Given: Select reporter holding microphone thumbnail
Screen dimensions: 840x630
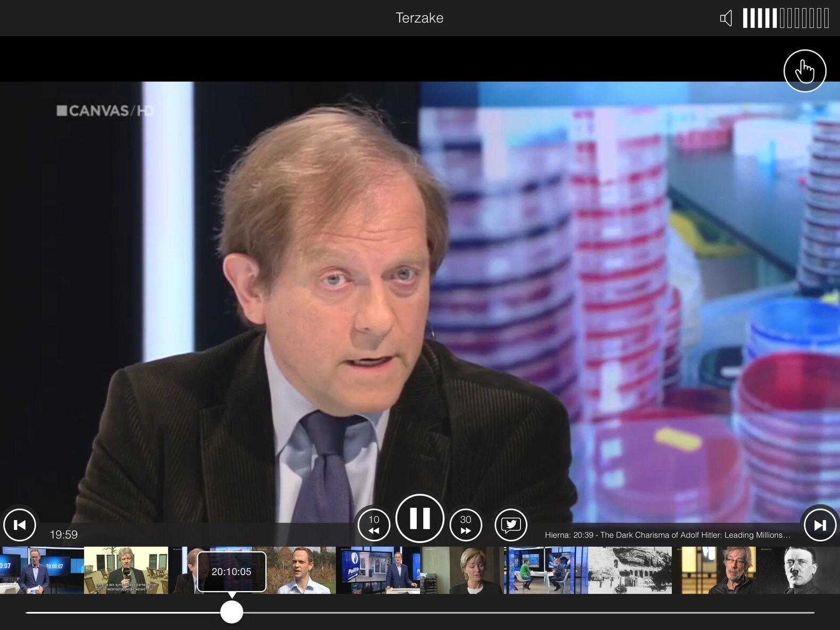Looking at the screenshot, I should 126,570.
